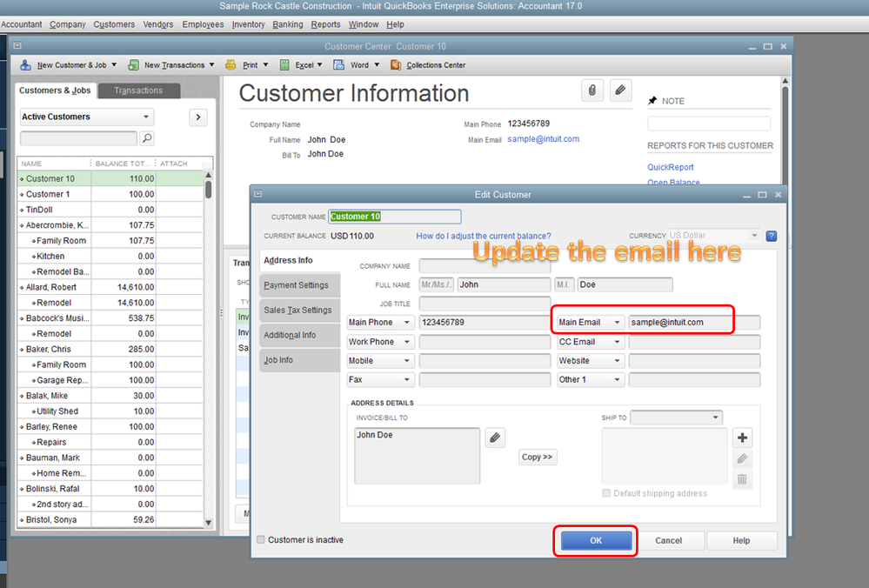
Task: Toggle the Customer is inactive checkbox
Action: coord(260,539)
